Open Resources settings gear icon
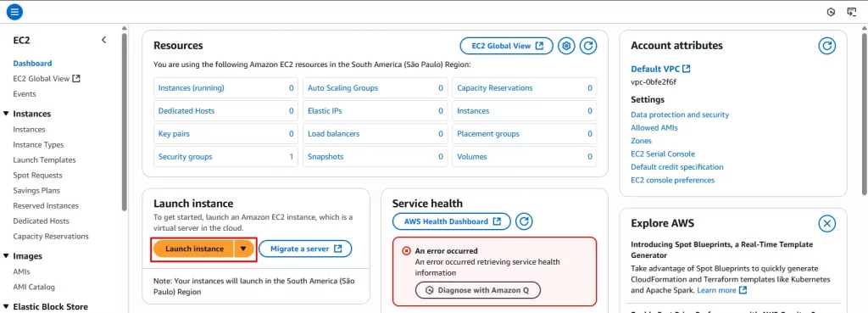Viewport: 868px width, 313px height. coord(565,46)
